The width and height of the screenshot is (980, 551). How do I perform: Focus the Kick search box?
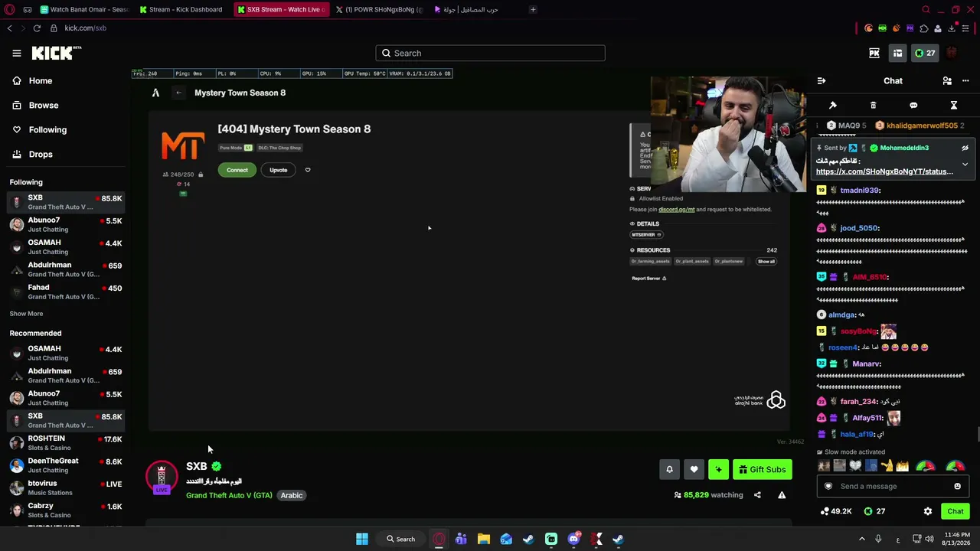click(x=490, y=53)
